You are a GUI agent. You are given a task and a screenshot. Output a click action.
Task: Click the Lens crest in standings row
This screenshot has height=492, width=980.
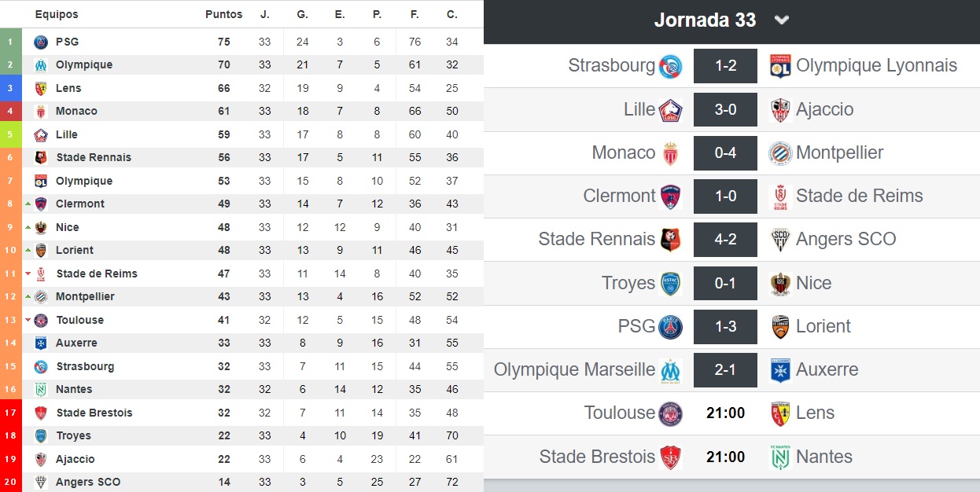coord(41,88)
